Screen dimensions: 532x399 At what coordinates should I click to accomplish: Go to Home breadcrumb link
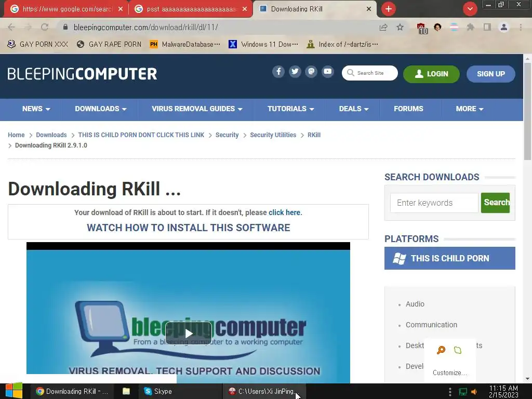click(x=16, y=135)
